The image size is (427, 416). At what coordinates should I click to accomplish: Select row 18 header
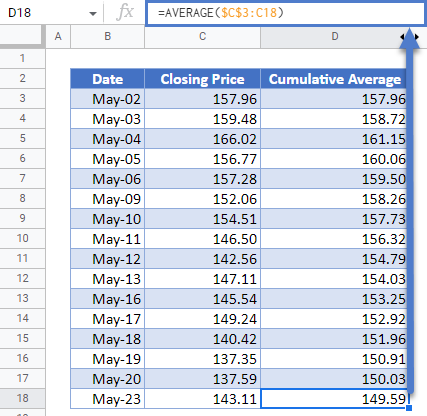(x=22, y=398)
